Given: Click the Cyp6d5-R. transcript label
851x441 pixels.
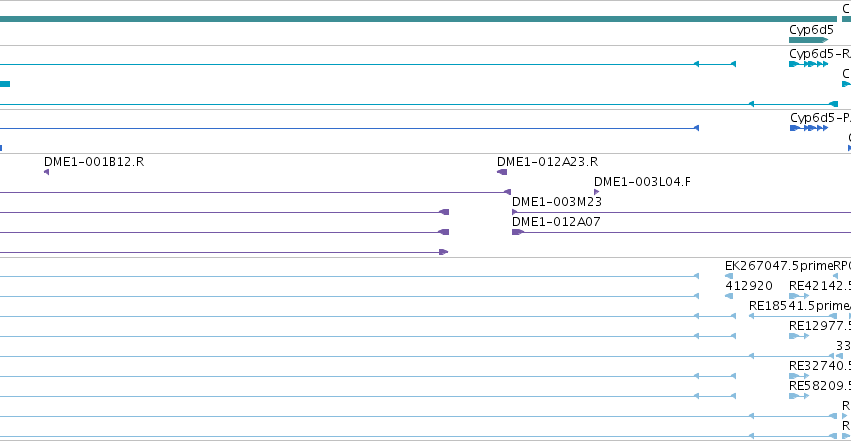Looking at the screenshot, I should (820, 54).
